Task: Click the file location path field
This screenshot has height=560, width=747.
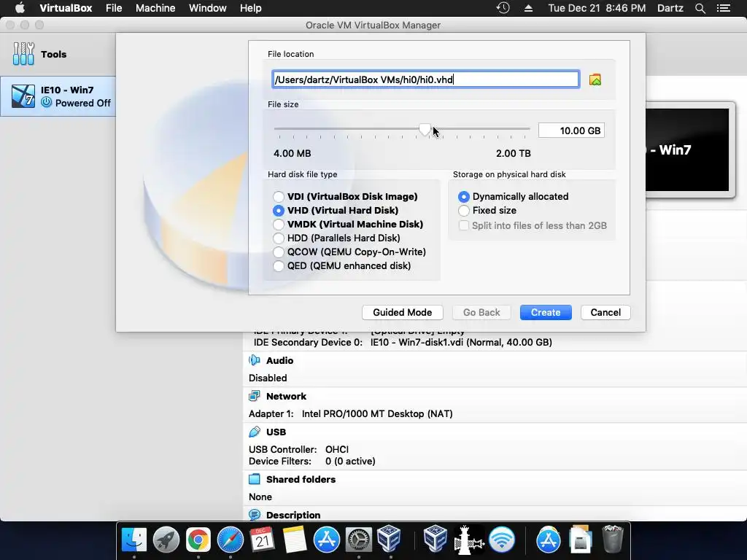Action: 425,79
